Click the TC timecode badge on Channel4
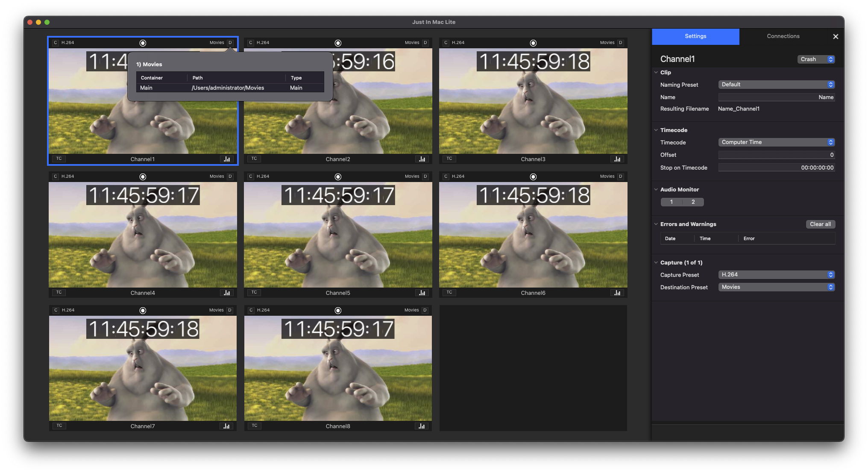This screenshot has width=868, height=473. point(59,292)
